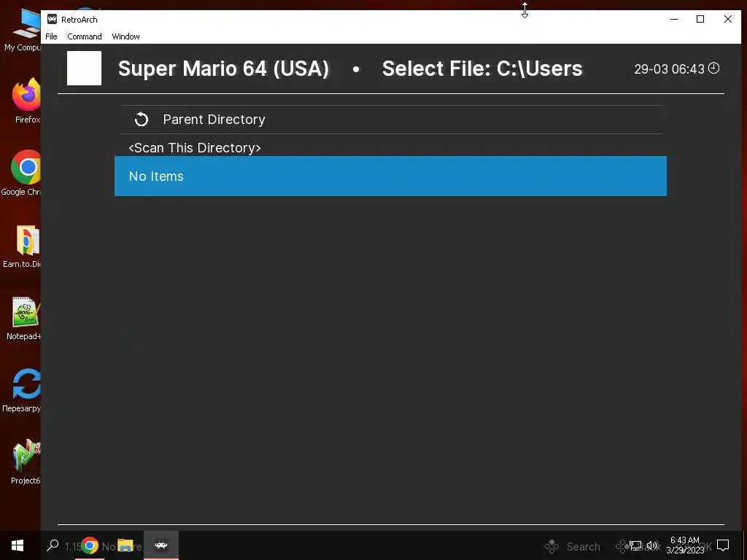Open the notification center icon
This screenshot has height=560, width=747.
click(723, 545)
